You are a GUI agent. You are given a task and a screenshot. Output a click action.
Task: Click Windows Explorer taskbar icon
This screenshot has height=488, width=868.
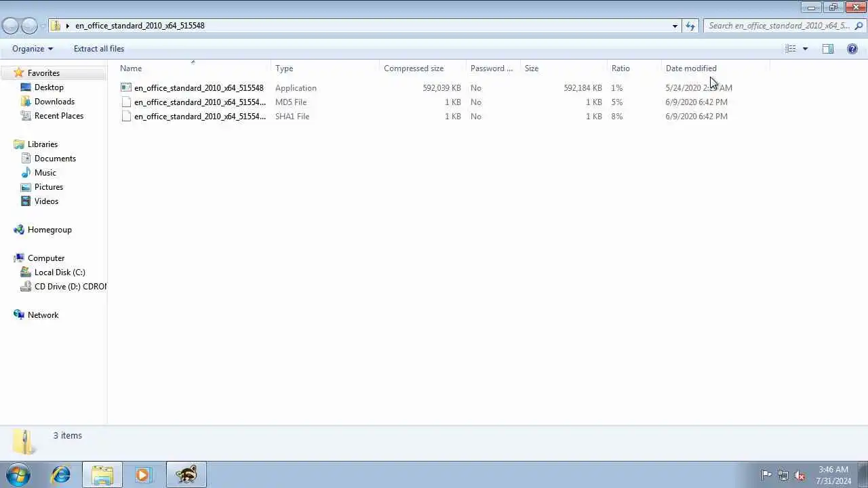point(102,474)
